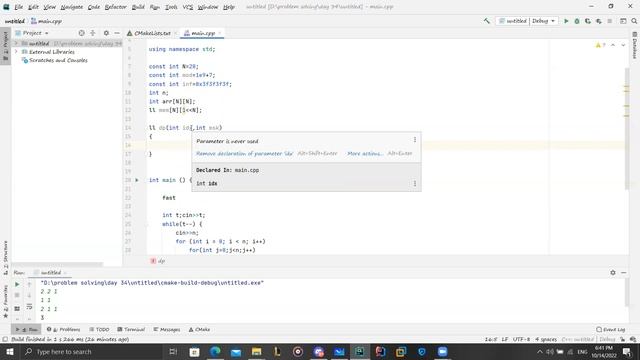The height and width of the screenshot is (360, 640).
Task: Open the Database sidebar on right
Action: click(635, 46)
